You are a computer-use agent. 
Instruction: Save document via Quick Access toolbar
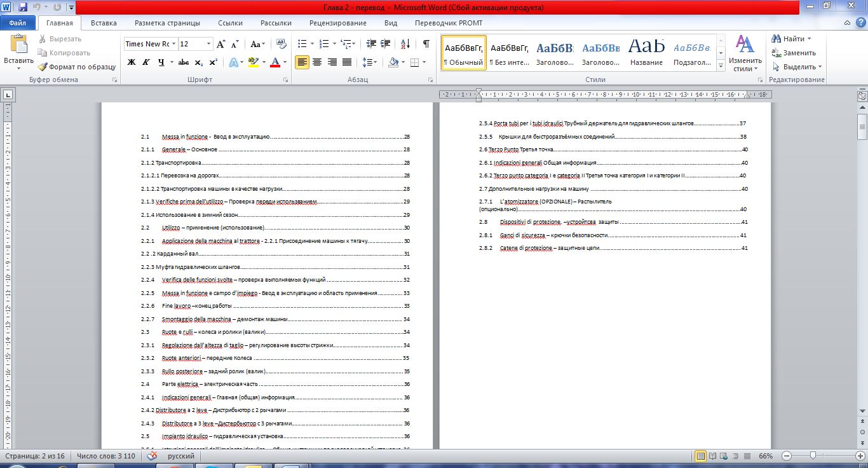pyautogui.click(x=23, y=8)
